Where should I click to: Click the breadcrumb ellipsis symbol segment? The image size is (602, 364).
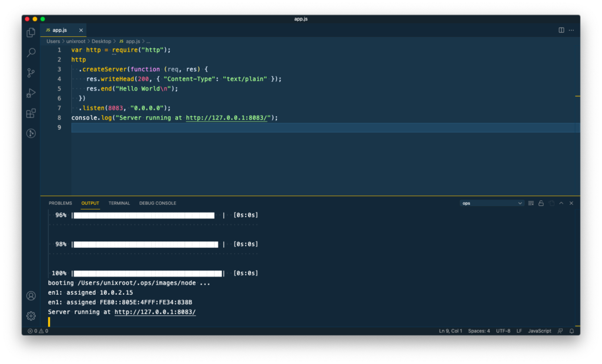point(148,41)
